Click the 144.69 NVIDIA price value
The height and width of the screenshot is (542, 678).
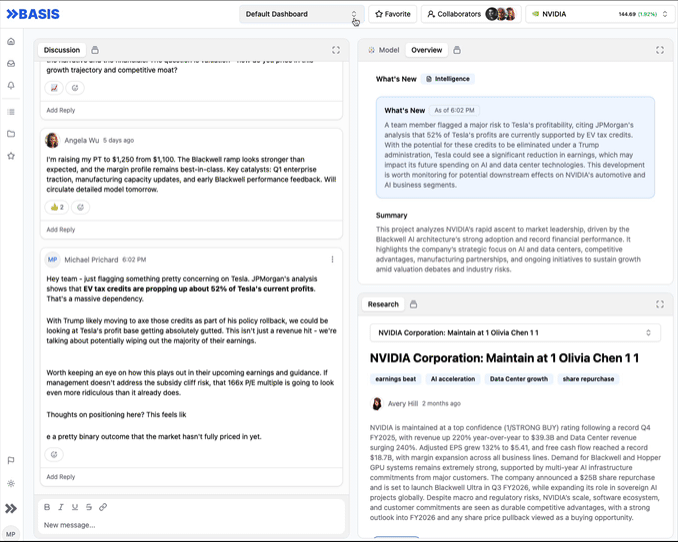[x=627, y=14]
